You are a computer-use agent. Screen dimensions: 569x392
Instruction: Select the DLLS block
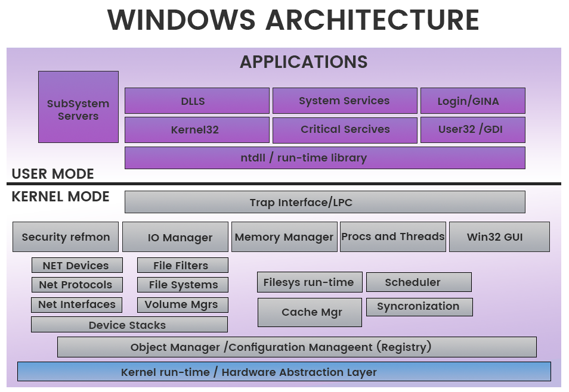pos(197,101)
